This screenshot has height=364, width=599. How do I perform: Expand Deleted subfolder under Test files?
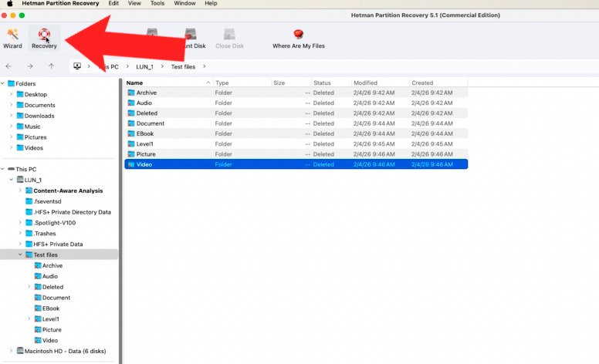point(29,287)
